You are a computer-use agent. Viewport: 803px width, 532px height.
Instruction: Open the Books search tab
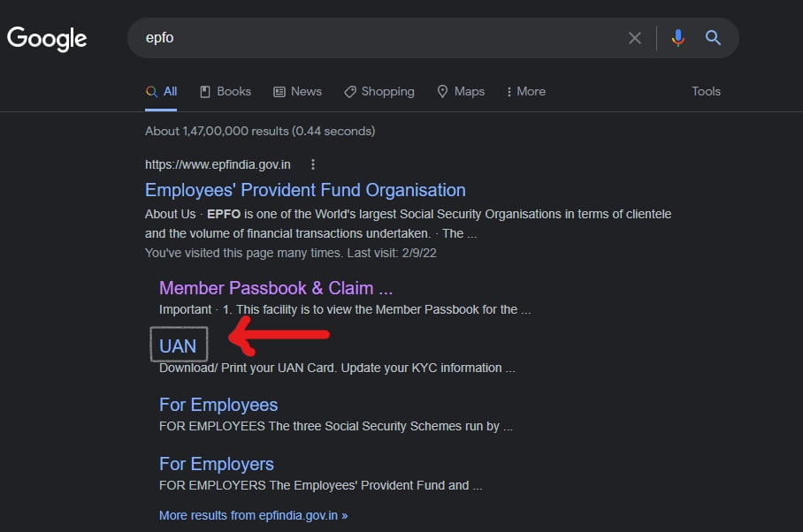pyautogui.click(x=226, y=92)
